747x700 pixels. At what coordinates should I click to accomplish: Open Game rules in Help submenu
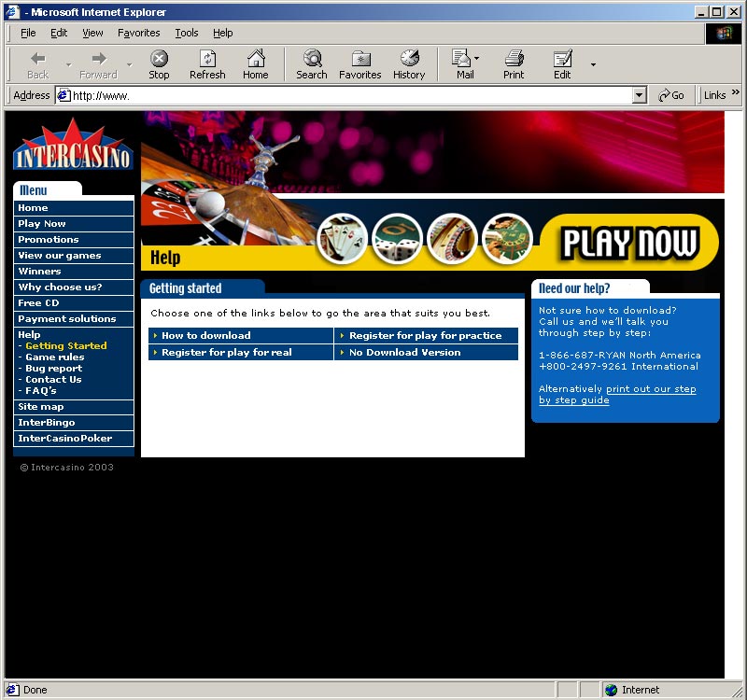click(x=54, y=357)
